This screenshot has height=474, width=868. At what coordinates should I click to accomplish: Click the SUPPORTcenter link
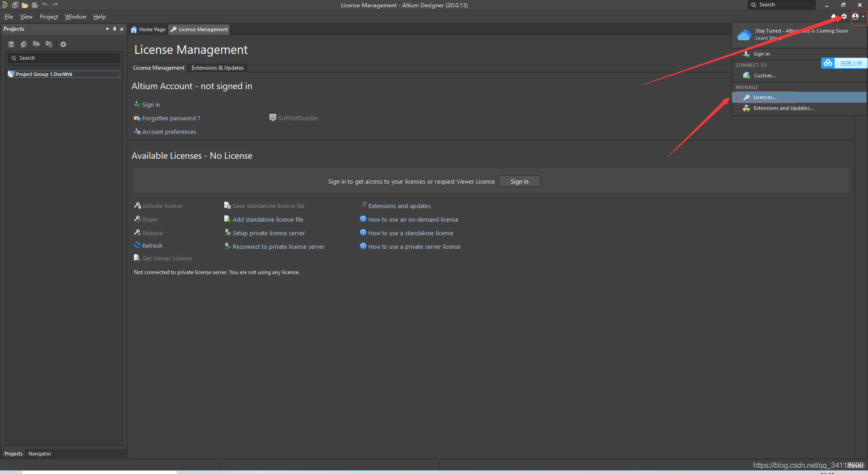tap(298, 118)
